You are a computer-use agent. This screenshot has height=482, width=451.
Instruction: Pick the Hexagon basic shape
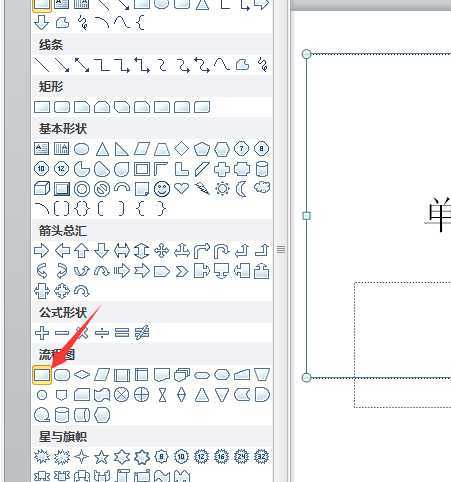tap(222, 149)
